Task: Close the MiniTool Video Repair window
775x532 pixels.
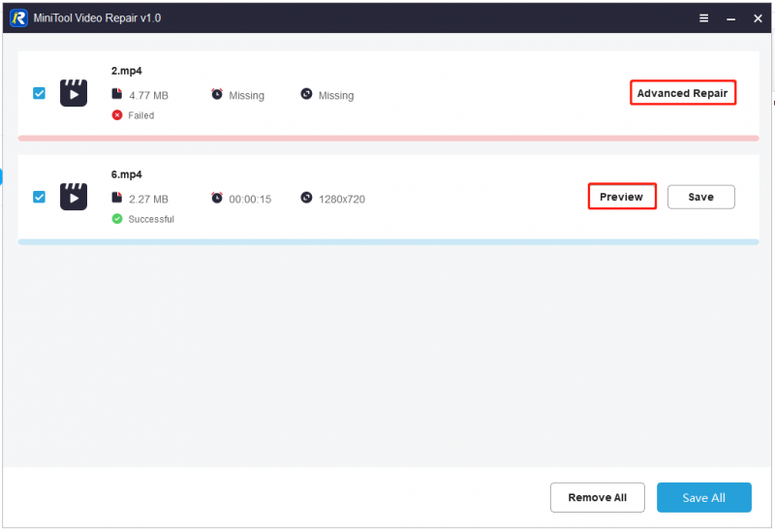Action: pyautogui.click(x=758, y=18)
